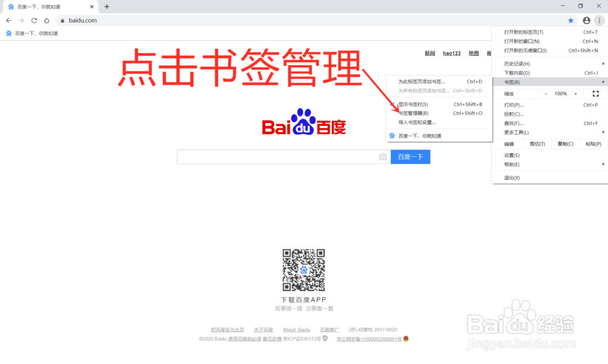
Task: Select 打开新的标签页(T)
Action: 550,32
